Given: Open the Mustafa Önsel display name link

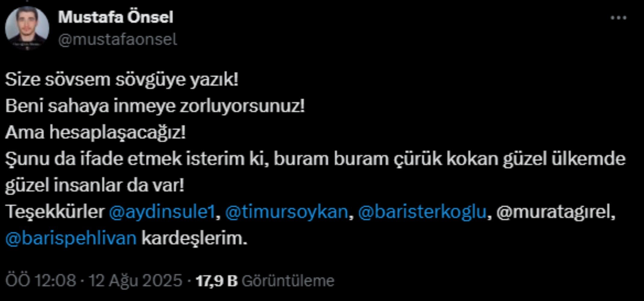Looking at the screenshot, I should pyautogui.click(x=116, y=17).
